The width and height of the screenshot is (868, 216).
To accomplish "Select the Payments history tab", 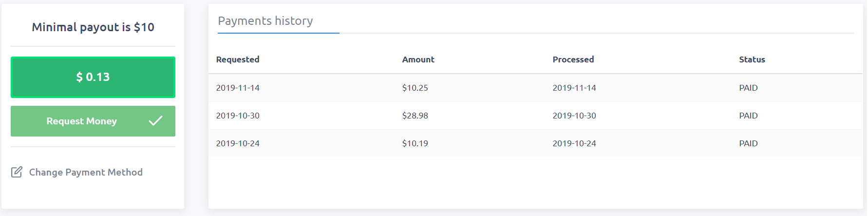I will [265, 21].
